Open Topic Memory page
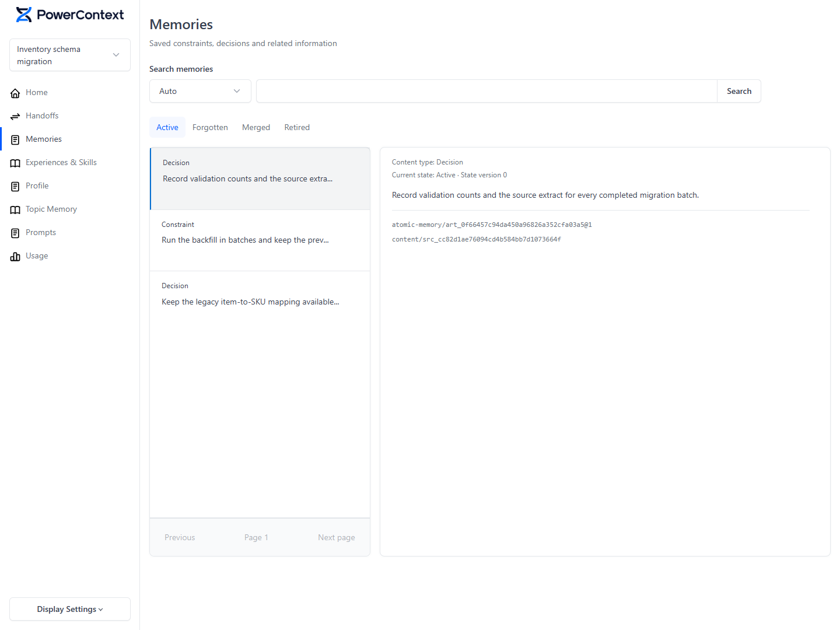This screenshot has height=630, width=840. [x=70, y=209]
